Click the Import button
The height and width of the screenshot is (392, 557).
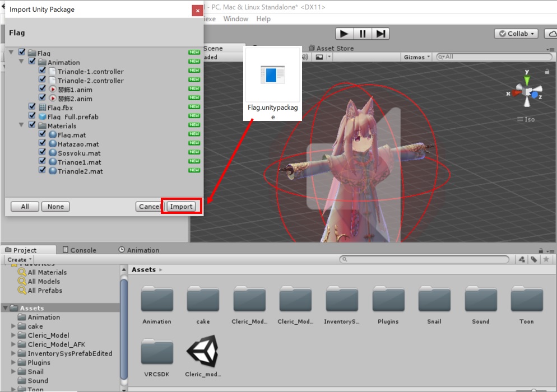pos(181,207)
